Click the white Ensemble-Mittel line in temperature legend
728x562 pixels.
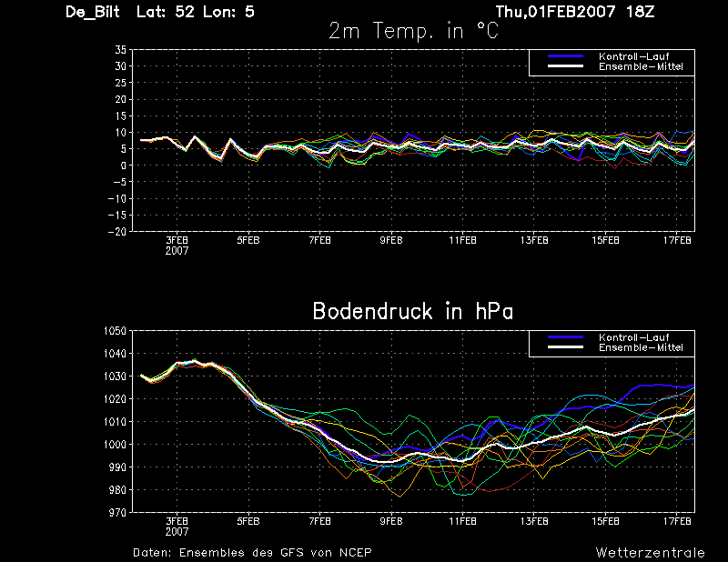pos(565,66)
